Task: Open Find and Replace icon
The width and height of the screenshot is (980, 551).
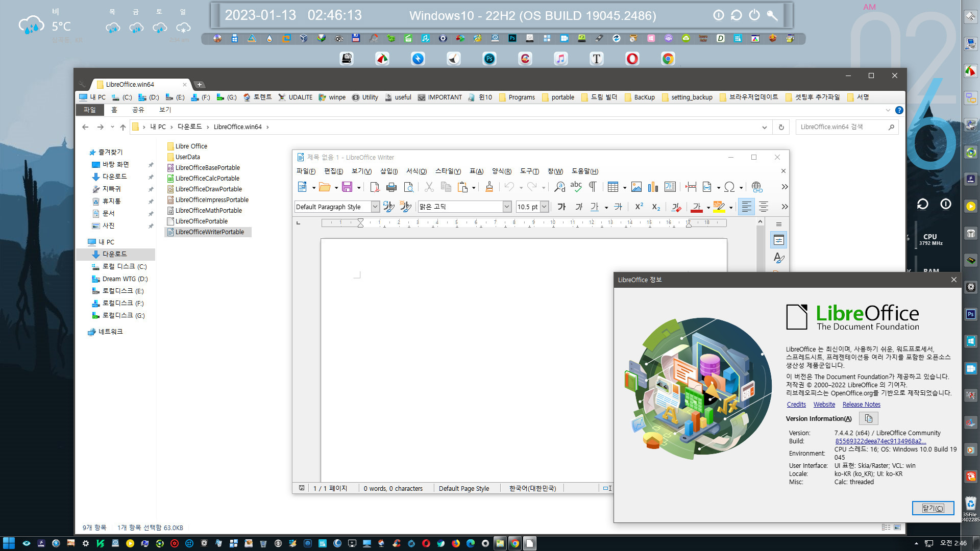Action: pyautogui.click(x=559, y=187)
